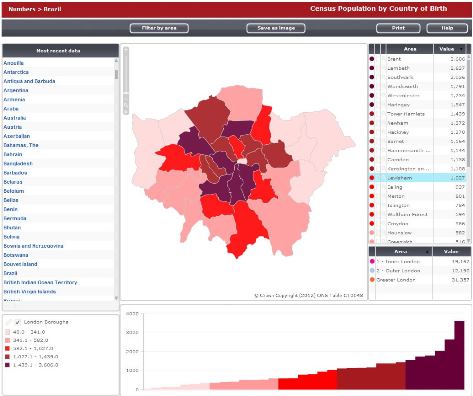The width and height of the screenshot is (473, 396).
Task: Click the tallest dark bar in the chart
Action: point(459,355)
